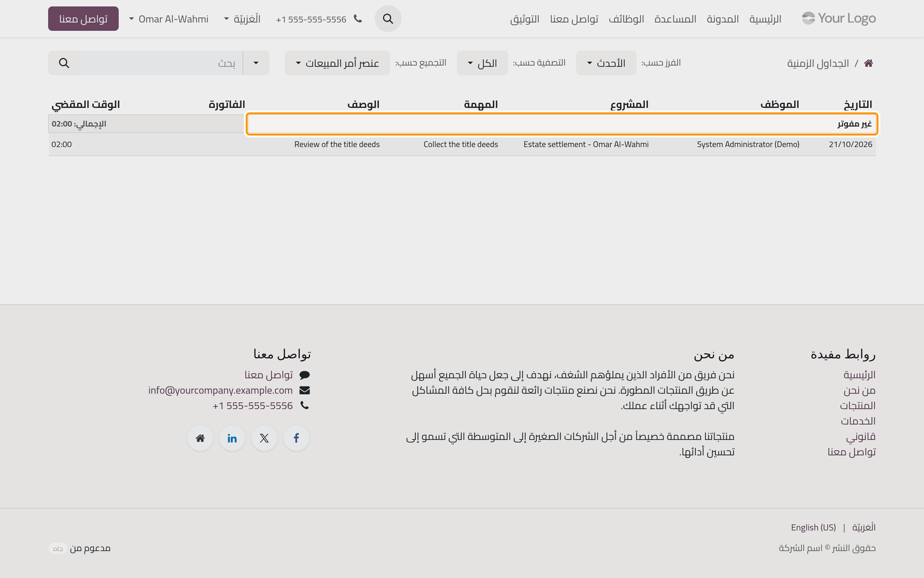Click the phone icon in the header
Image resolution: width=924 pixels, height=578 pixels.
pos(358,19)
